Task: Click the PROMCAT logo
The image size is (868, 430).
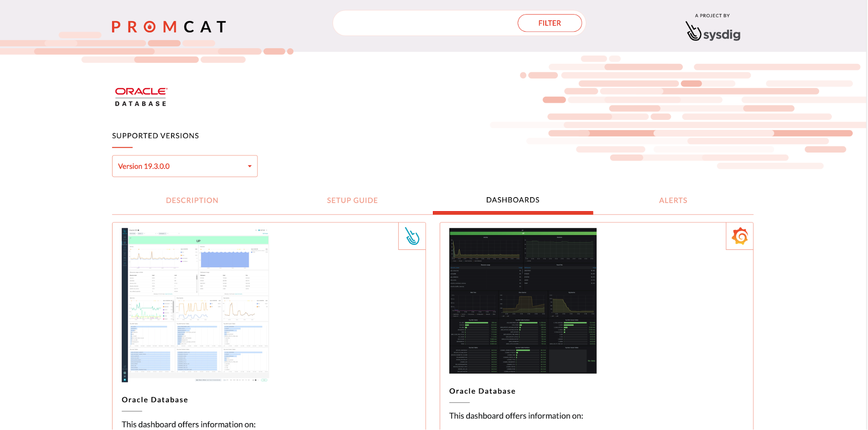Action: click(169, 27)
